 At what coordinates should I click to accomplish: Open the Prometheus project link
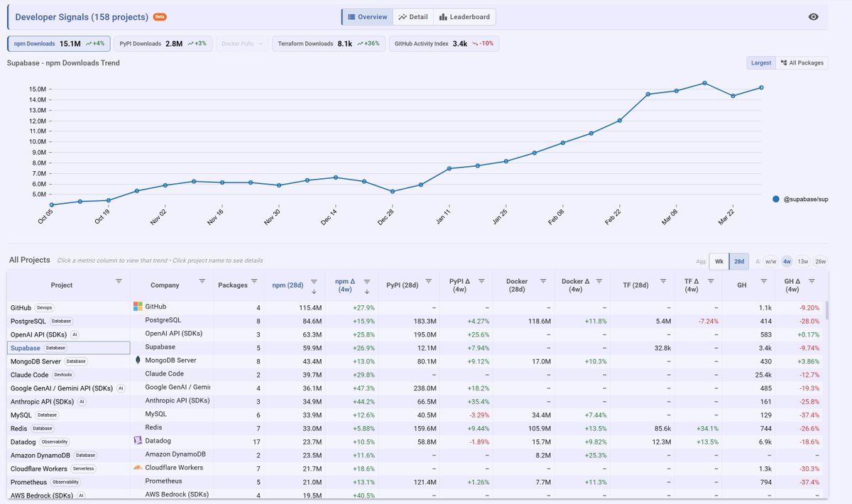click(30, 482)
